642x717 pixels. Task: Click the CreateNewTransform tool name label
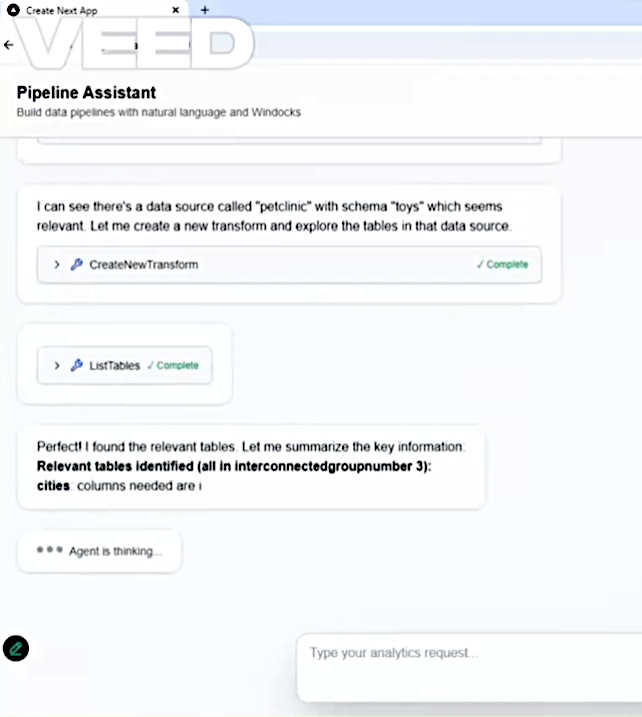pyautogui.click(x=143, y=265)
